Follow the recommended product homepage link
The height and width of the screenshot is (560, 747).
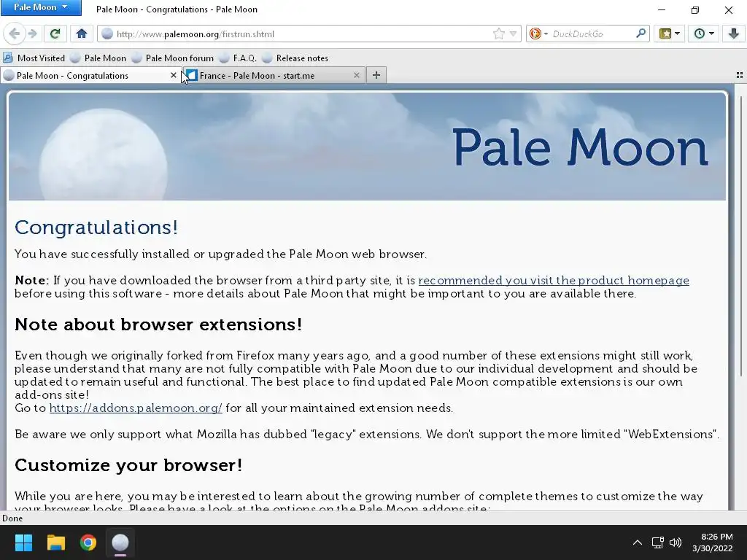[x=554, y=281]
